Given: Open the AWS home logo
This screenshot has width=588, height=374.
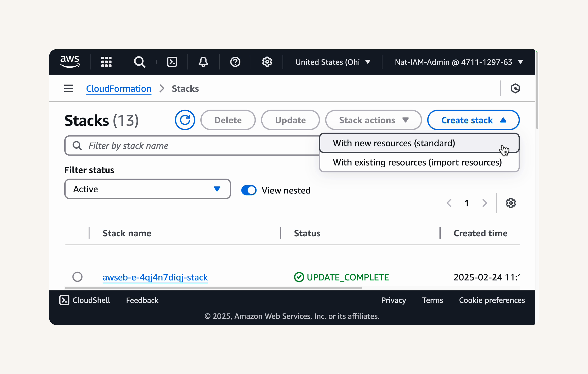Looking at the screenshot, I should click(x=70, y=62).
